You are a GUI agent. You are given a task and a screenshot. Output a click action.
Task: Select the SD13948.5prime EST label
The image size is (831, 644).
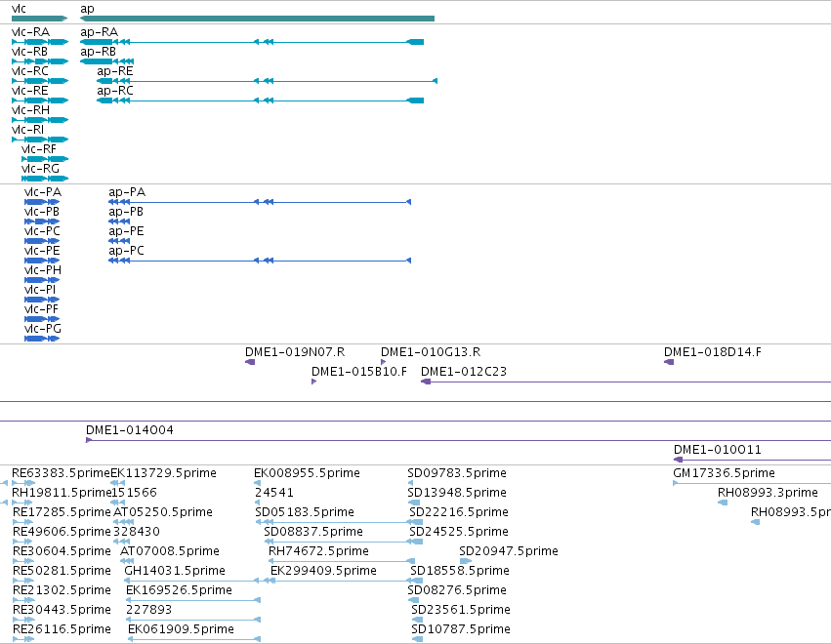[x=457, y=493]
